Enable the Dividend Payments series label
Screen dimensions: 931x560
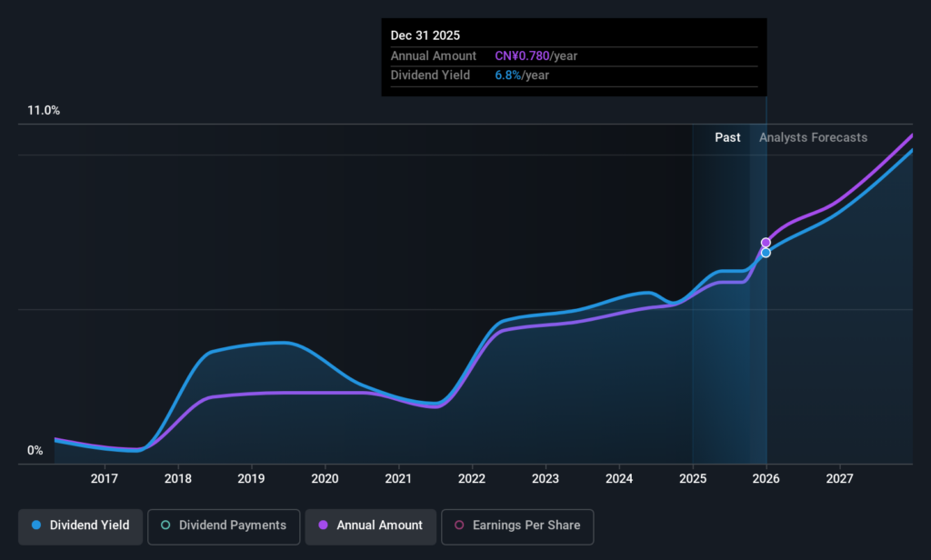tap(232, 525)
